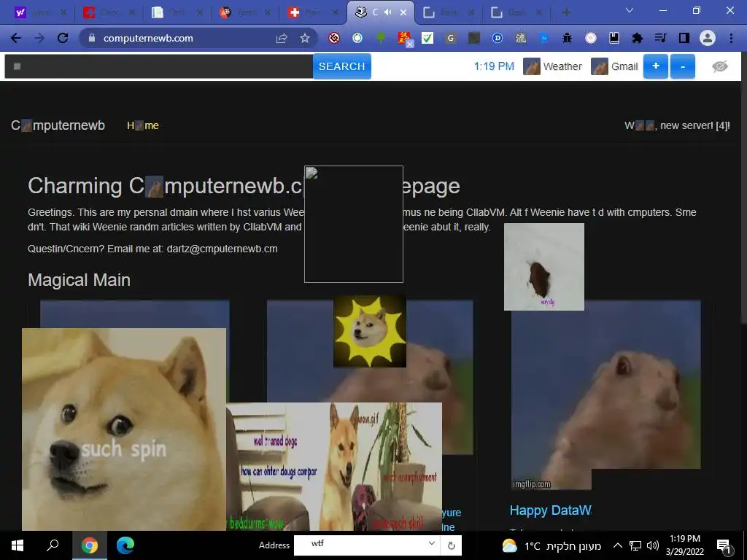Click the blue minus zoom button

(683, 66)
